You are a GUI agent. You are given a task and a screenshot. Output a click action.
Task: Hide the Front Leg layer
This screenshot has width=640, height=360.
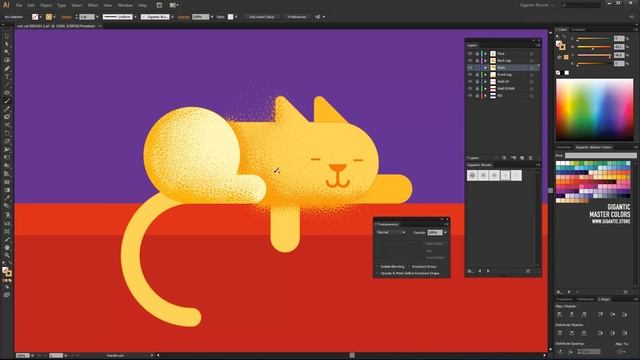[x=470, y=74]
